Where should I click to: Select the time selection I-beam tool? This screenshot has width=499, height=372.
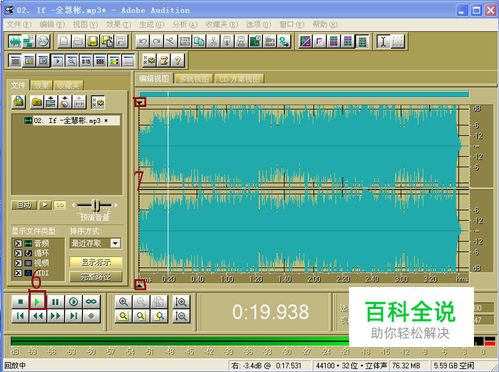coord(383,42)
